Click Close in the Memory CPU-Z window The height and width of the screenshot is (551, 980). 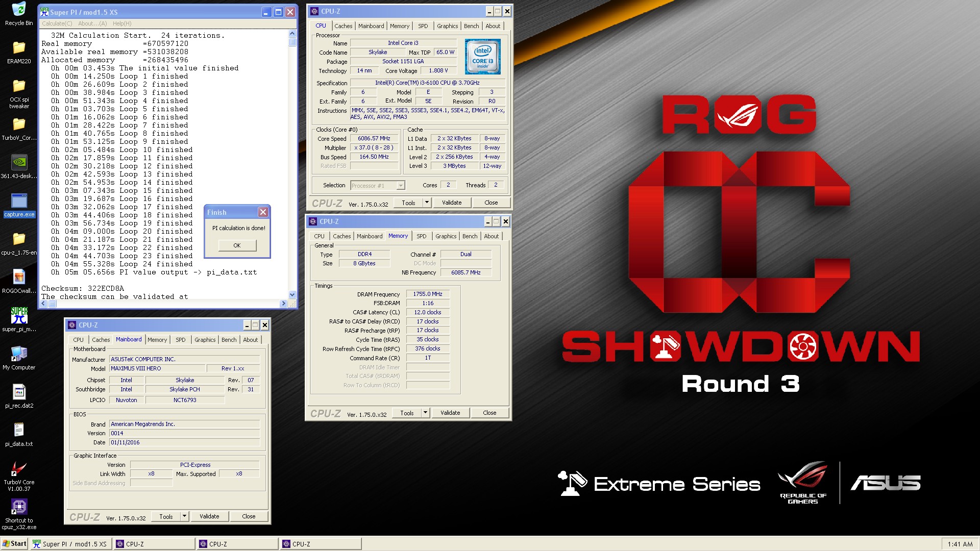489,413
